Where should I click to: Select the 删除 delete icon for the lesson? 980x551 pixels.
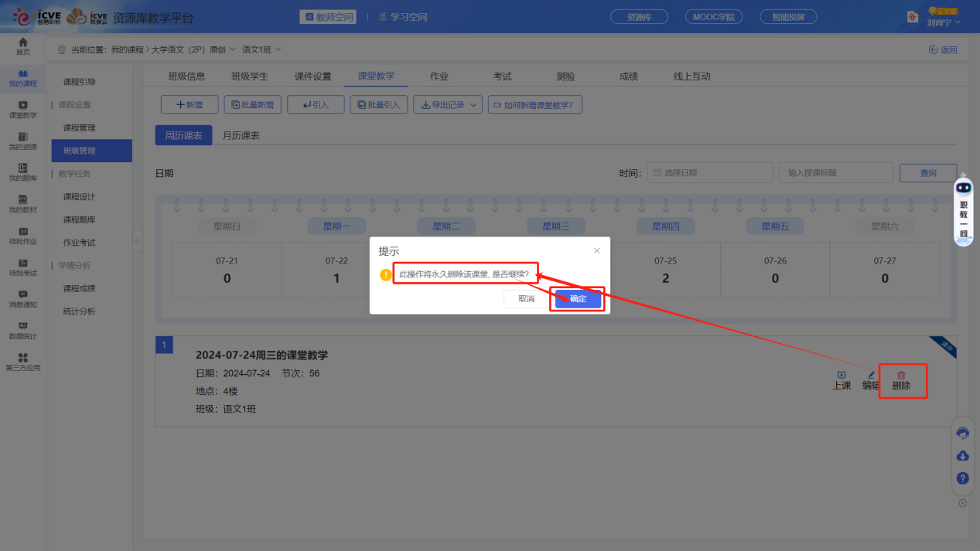(902, 379)
